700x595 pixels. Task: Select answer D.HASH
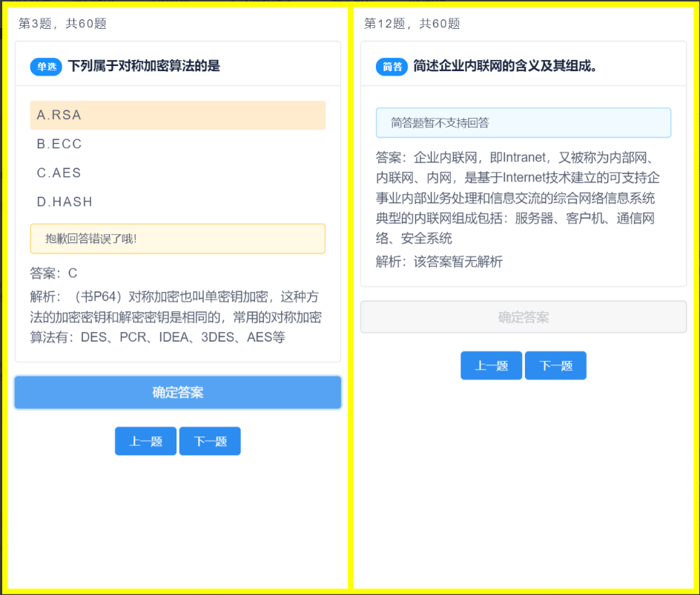177,202
